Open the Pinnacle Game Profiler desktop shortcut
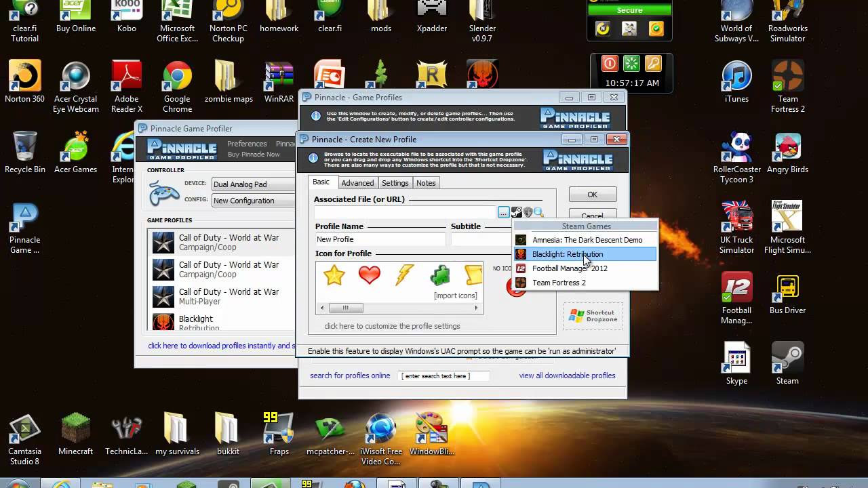Viewport: 868px width, 488px height. point(25,228)
